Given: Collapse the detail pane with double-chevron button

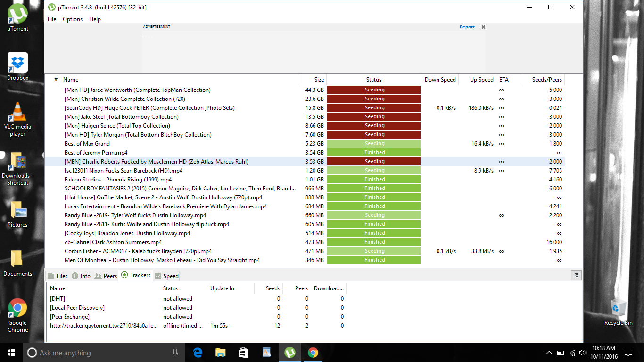Looking at the screenshot, I should (576, 275).
